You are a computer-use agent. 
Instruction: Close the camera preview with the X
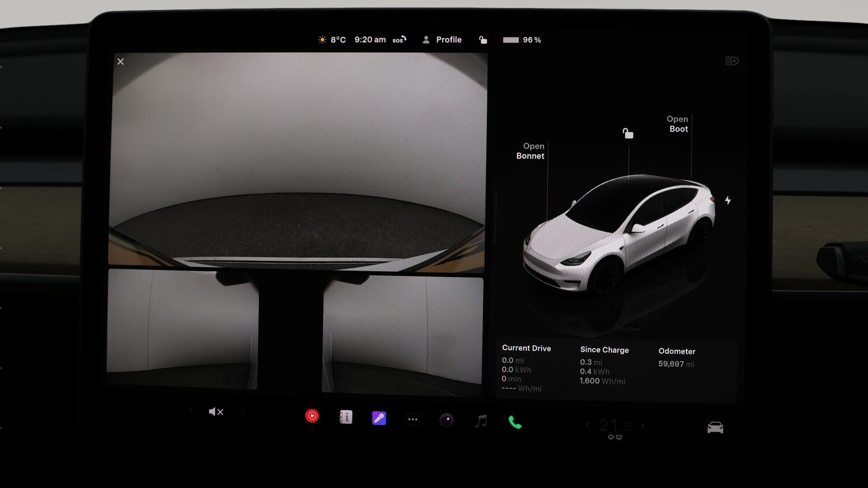[x=120, y=61]
